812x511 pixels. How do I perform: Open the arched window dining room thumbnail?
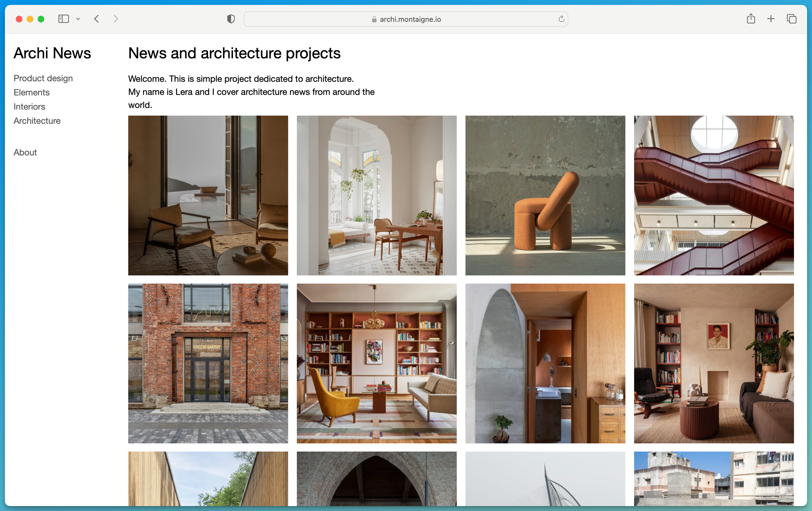pyautogui.click(x=377, y=196)
